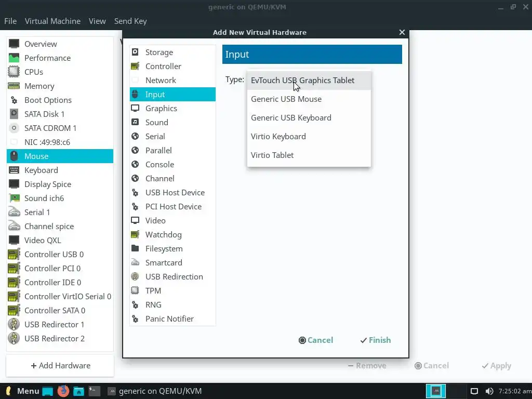Select Storage icon in hardware type list

(x=135, y=52)
